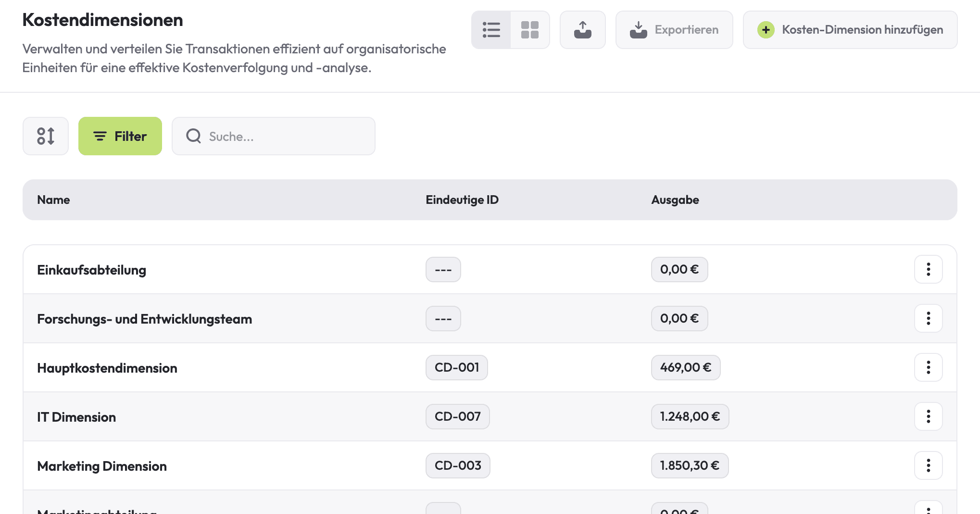The height and width of the screenshot is (514, 980).
Task: Open three-dot menu for Einkaufsabteilung
Action: [928, 269]
